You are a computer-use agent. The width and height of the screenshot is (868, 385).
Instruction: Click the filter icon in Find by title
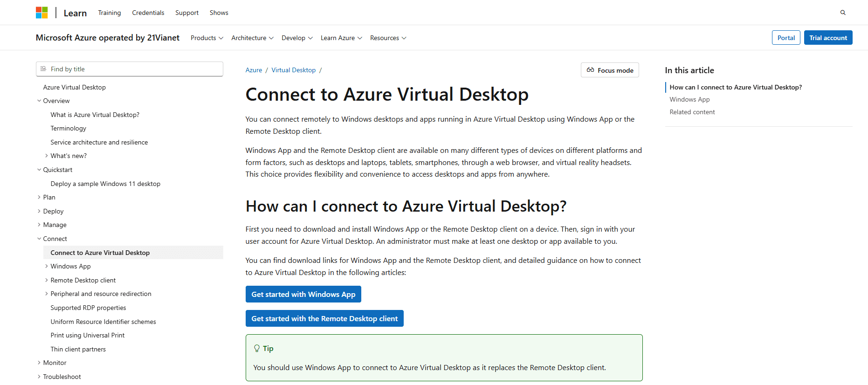click(43, 69)
